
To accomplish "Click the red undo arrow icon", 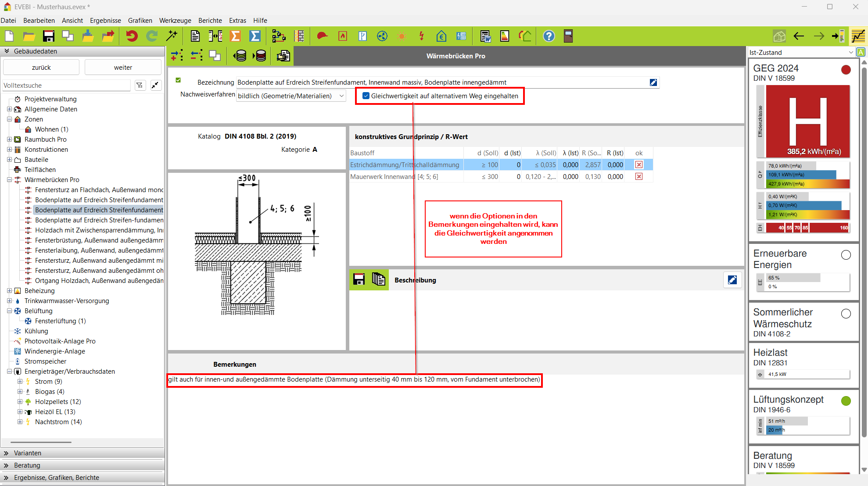I will click(132, 36).
